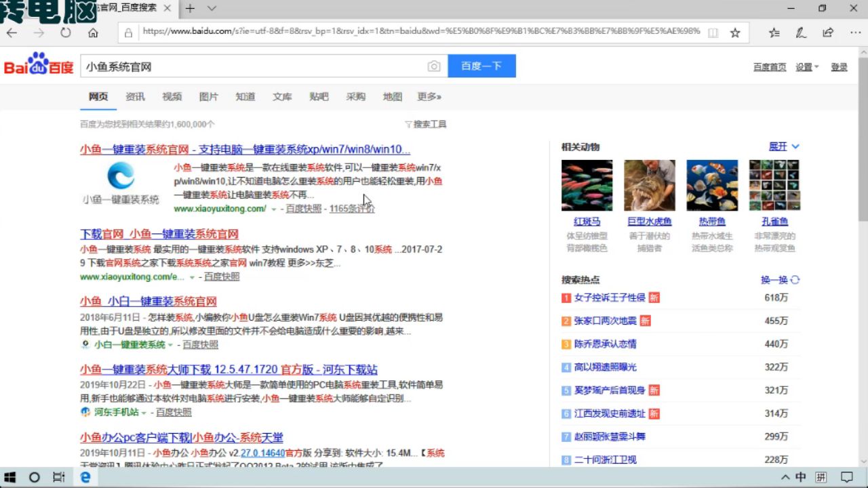This screenshot has width=868, height=488.
Task: Click the 登录 link
Action: pos(840,67)
